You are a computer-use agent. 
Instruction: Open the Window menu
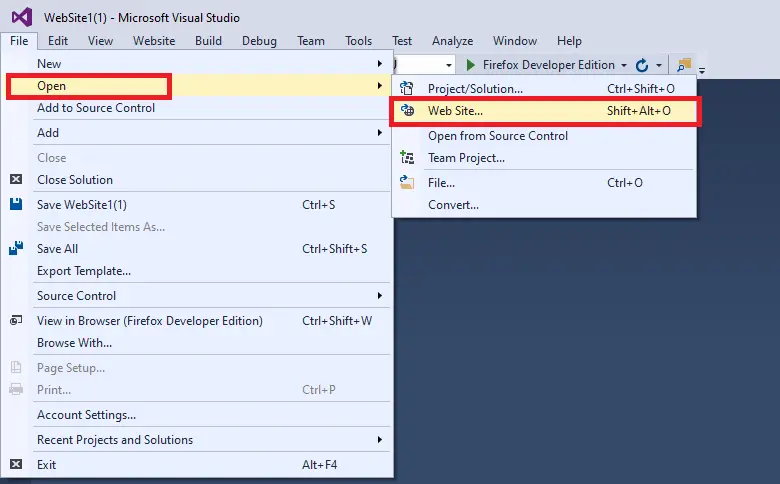tap(515, 41)
